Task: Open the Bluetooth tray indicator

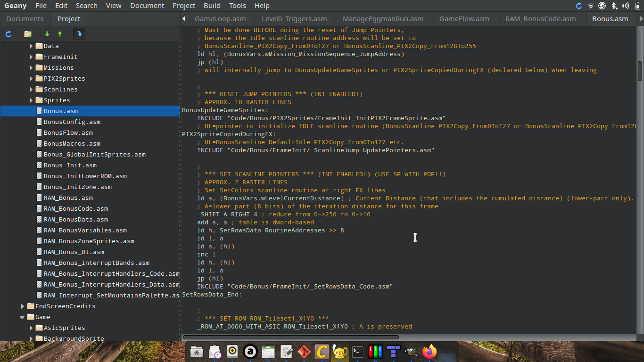Action: pos(614,6)
